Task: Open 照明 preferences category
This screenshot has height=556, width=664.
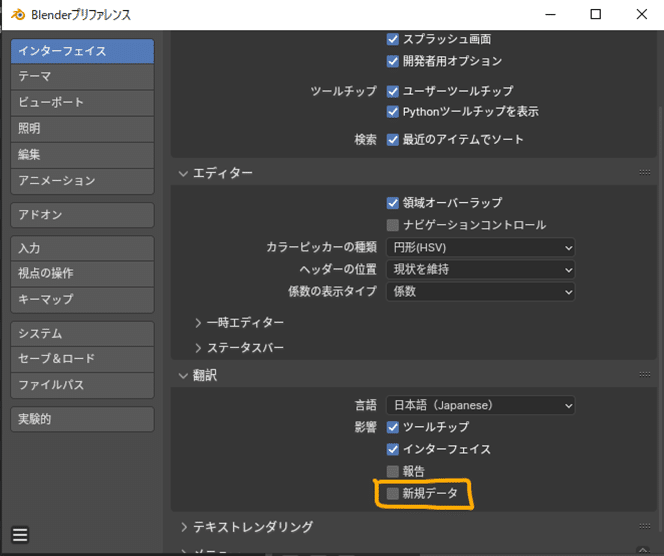Action: (x=83, y=129)
